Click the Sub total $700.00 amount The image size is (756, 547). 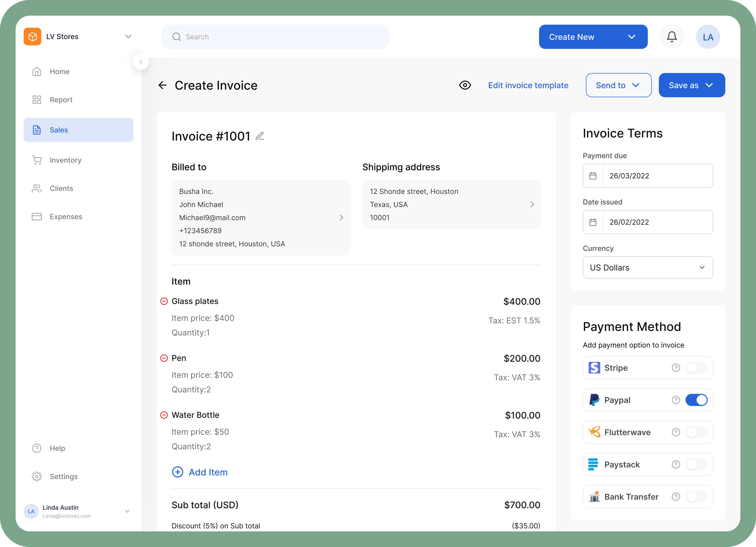click(x=522, y=505)
